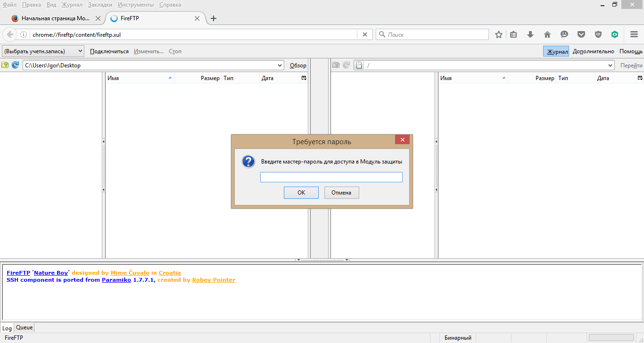Click the master password input field
644x343 pixels.
(x=331, y=177)
